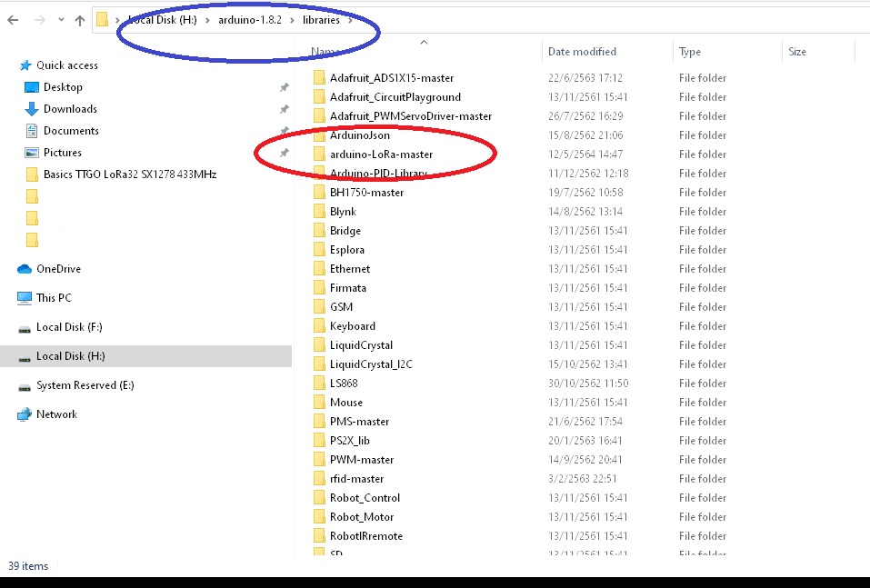Click the Robot_Control folder icon
Viewport: 870px width, 588px height.
[319, 498]
